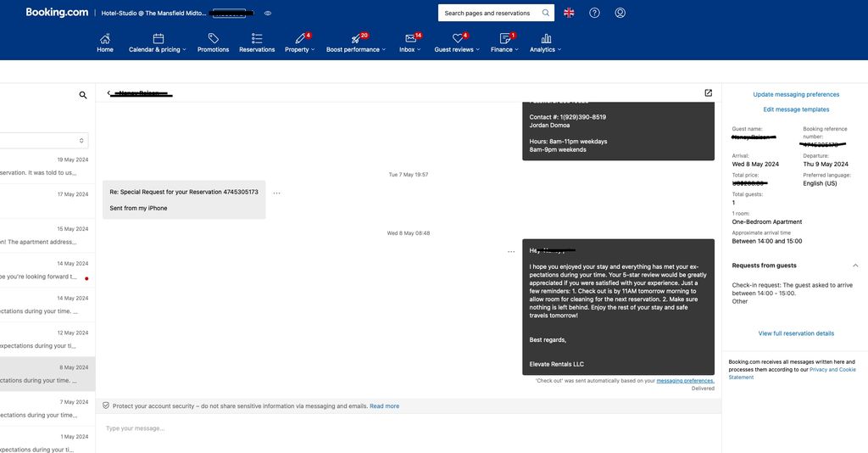Go to the Promotions page
The image size is (868, 453).
pyautogui.click(x=213, y=43)
